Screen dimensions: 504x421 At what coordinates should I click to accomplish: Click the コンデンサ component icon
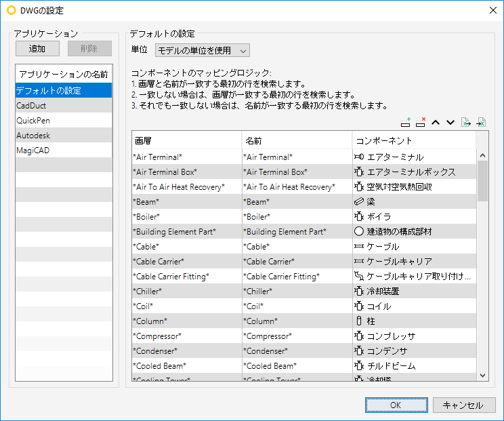(x=359, y=351)
